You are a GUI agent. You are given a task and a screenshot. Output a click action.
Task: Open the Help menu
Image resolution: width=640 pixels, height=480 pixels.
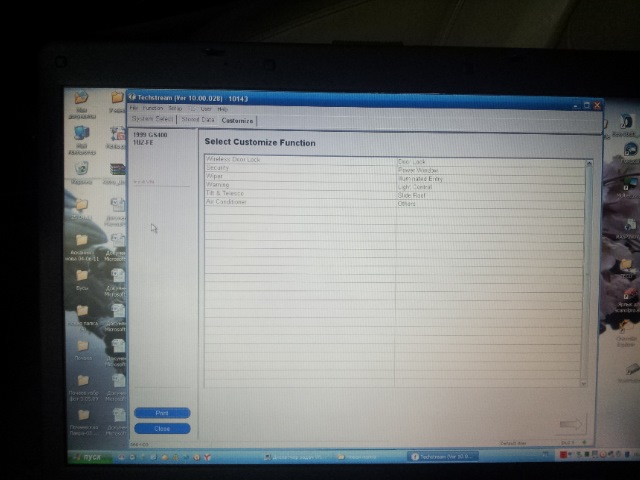tap(222, 109)
